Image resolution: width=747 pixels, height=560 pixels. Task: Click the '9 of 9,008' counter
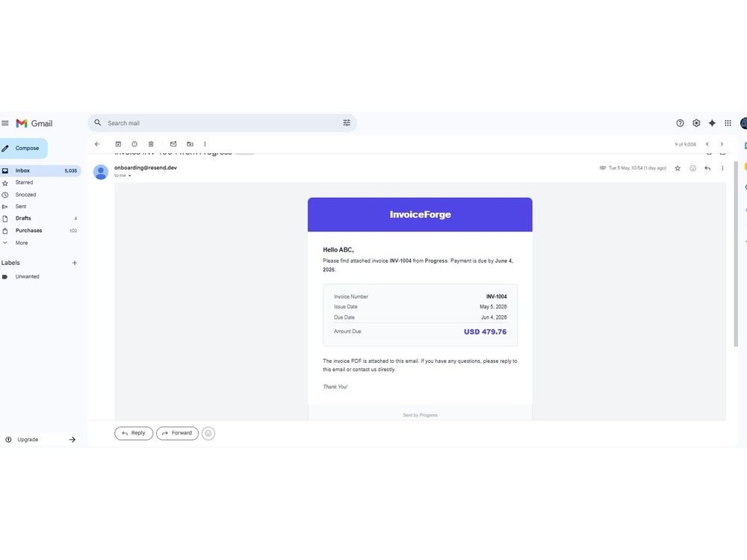(x=685, y=144)
